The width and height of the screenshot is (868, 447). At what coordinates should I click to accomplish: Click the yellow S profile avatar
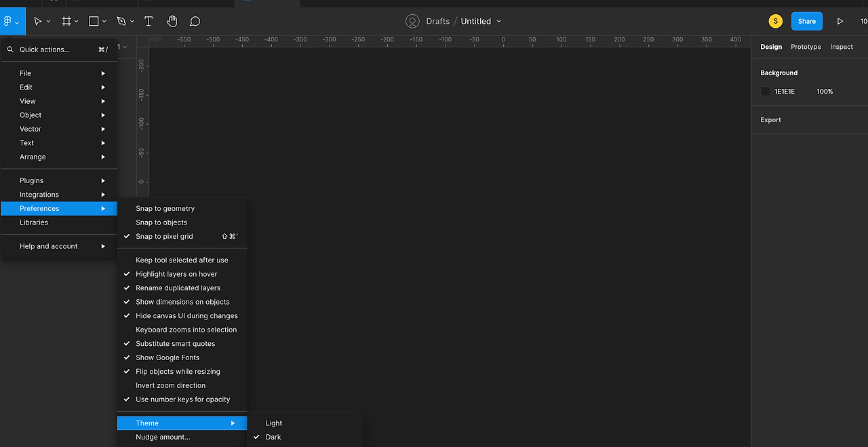[x=775, y=21]
